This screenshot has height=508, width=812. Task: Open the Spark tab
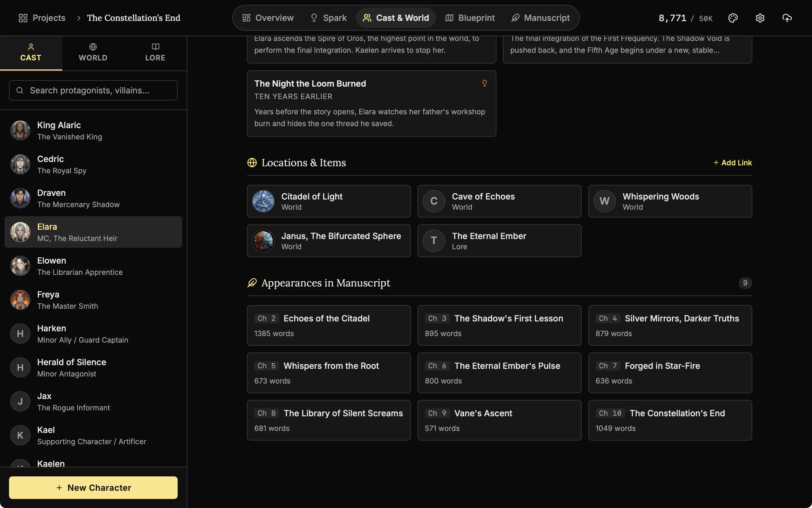[328, 18]
